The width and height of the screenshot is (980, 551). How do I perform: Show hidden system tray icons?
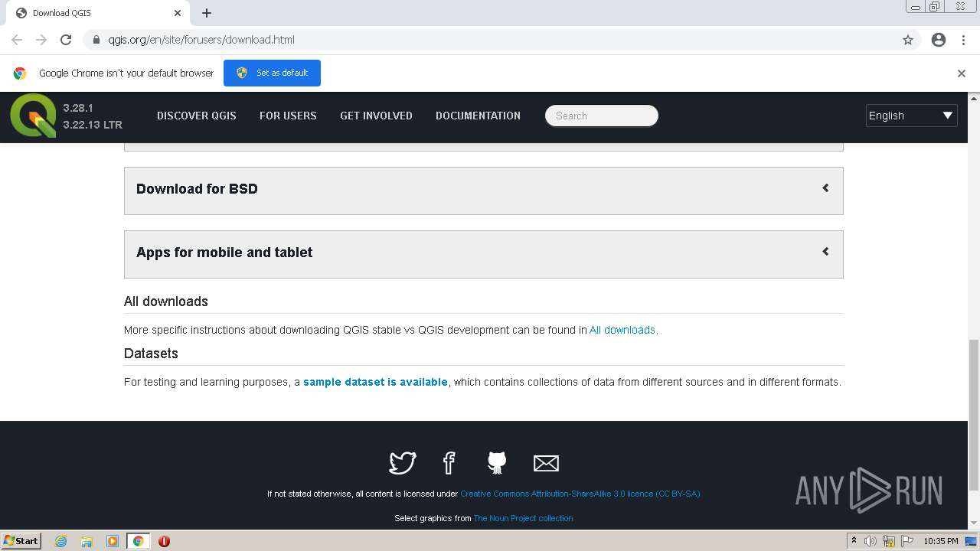[854, 541]
